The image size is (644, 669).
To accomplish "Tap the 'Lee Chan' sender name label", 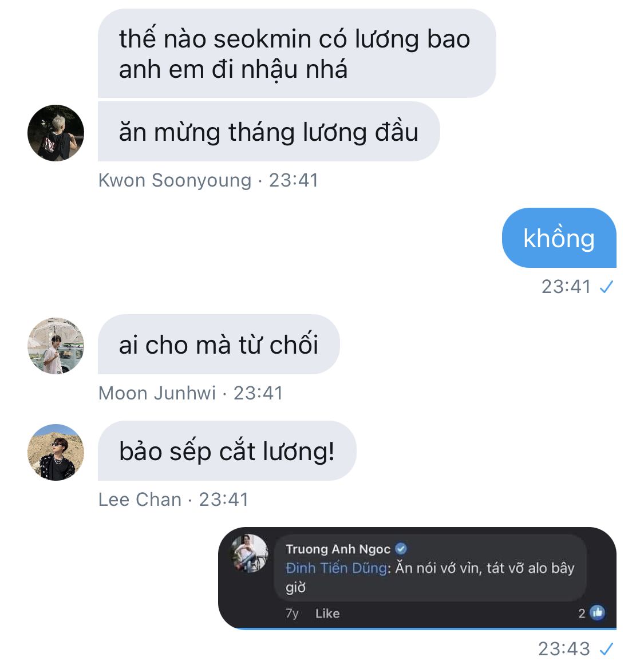I will [x=140, y=500].
